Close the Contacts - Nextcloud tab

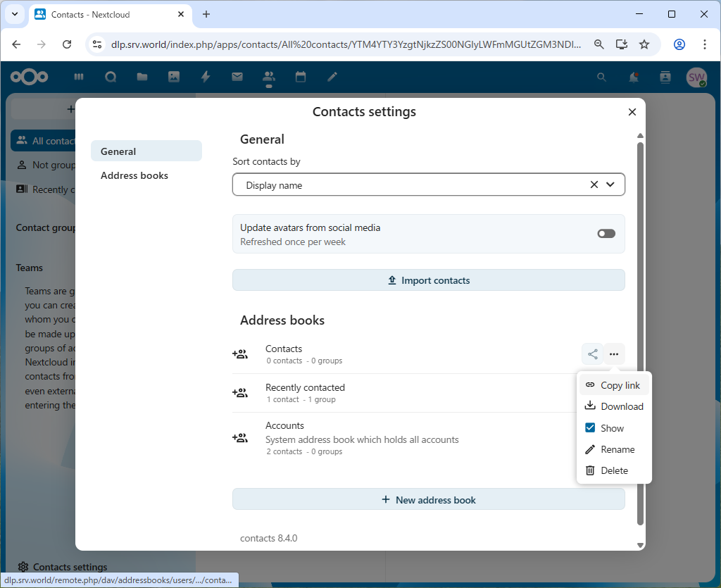pos(181,14)
